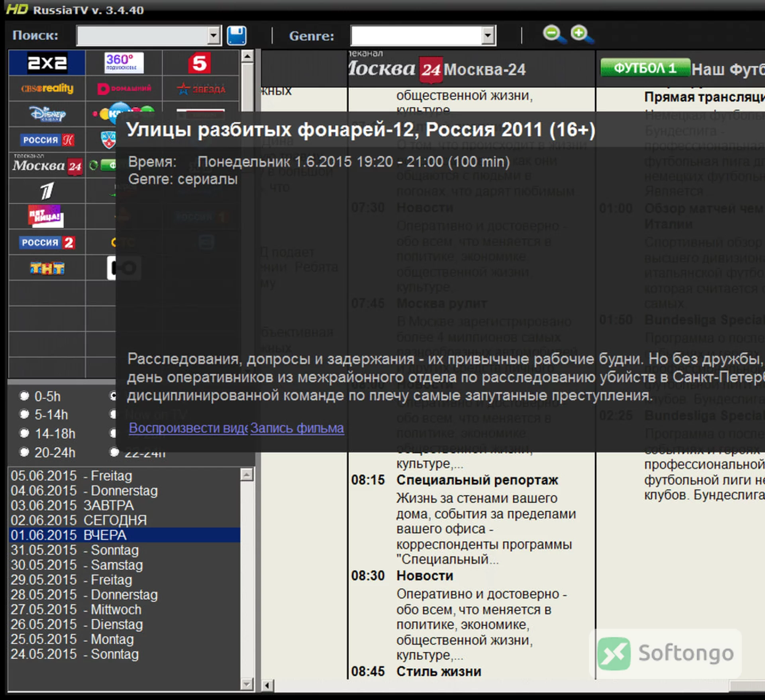Open the Поиск search dropdown arrow
Image resolution: width=765 pixels, height=700 pixels.
click(x=214, y=36)
